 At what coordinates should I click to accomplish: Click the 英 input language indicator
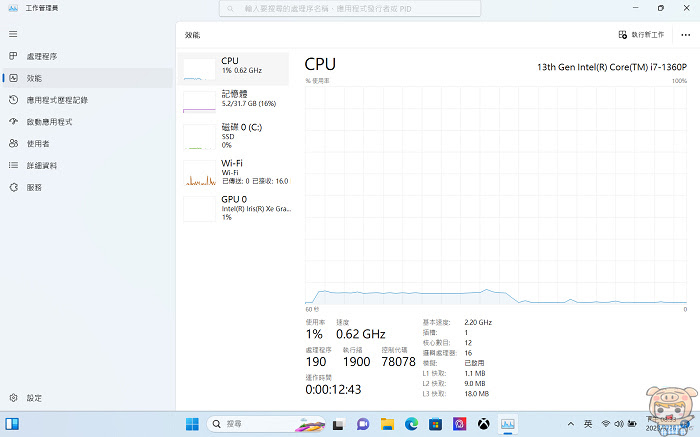click(x=588, y=424)
